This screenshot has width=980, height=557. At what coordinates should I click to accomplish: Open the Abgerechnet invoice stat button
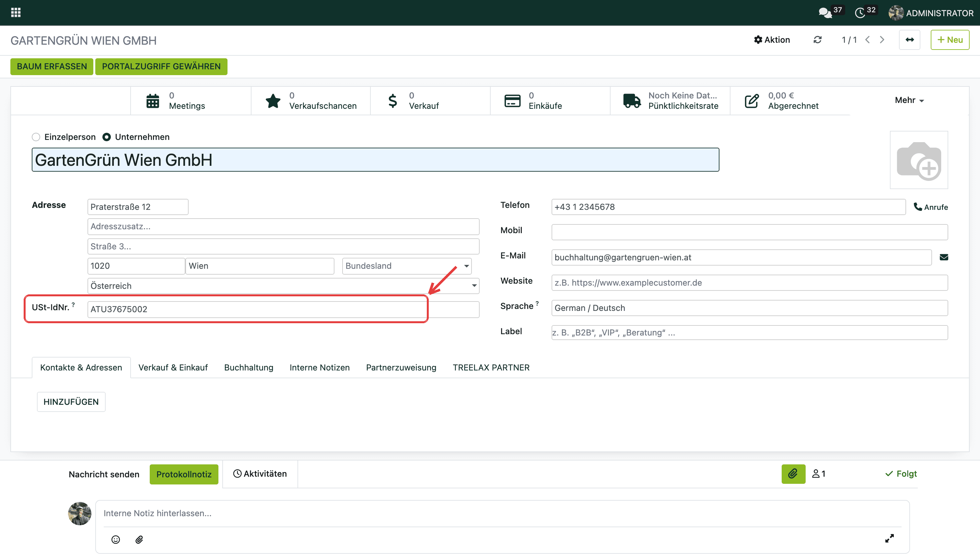(x=790, y=101)
